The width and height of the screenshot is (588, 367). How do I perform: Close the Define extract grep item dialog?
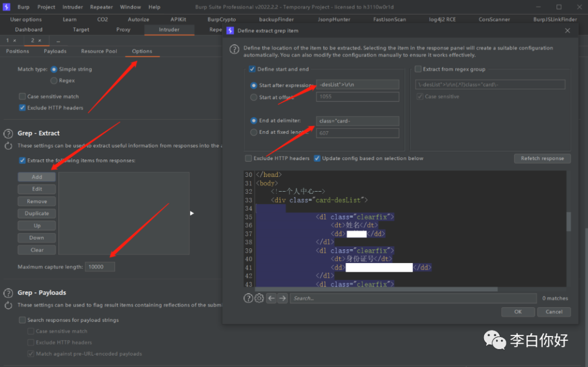coord(567,30)
